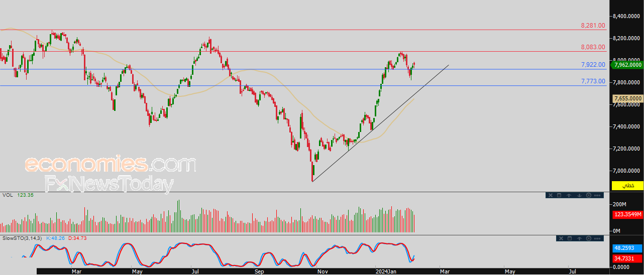
Task: Move the VOL panel up
Action: [x=569, y=195]
